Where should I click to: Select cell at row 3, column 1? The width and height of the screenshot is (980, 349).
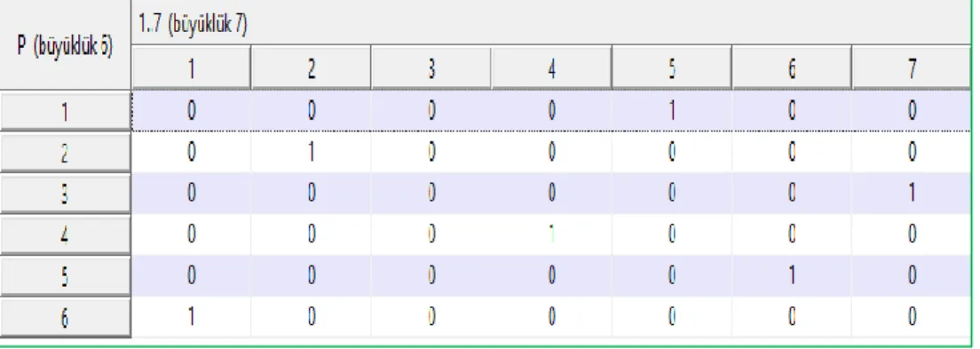[x=191, y=194]
